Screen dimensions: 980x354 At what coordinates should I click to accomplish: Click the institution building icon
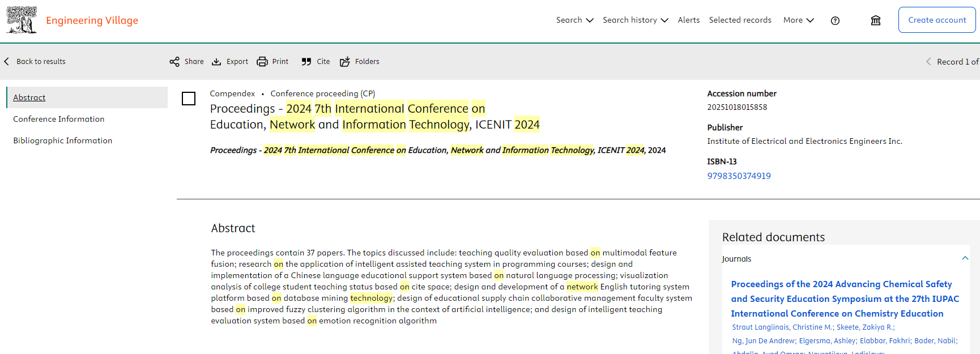[x=876, y=21]
